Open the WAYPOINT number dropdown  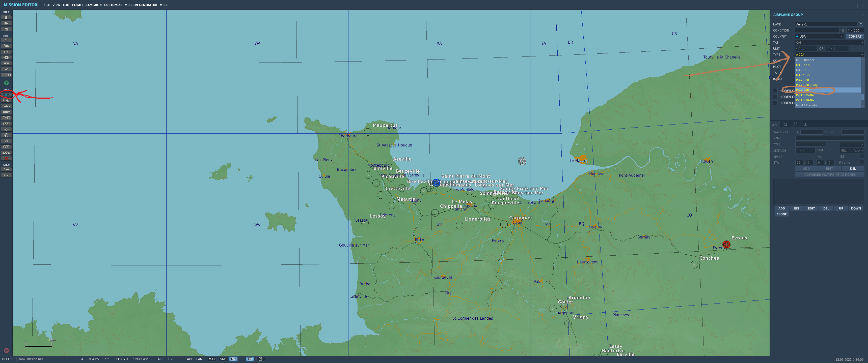coord(811,132)
